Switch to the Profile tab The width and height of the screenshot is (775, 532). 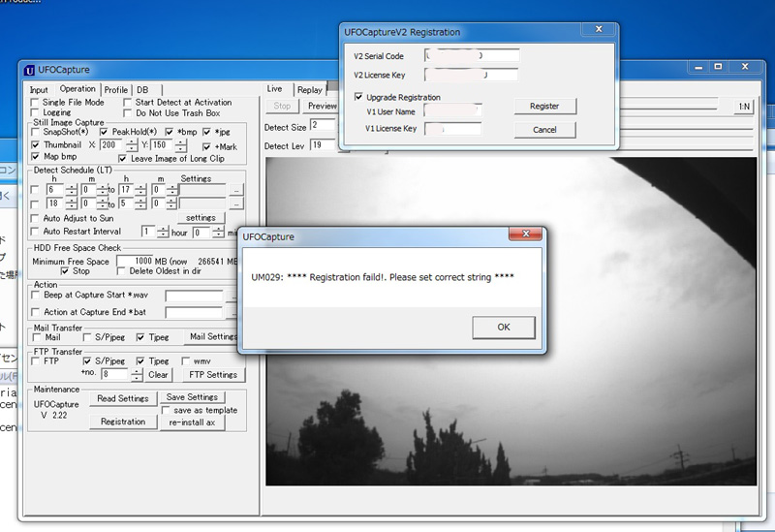[x=115, y=90]
